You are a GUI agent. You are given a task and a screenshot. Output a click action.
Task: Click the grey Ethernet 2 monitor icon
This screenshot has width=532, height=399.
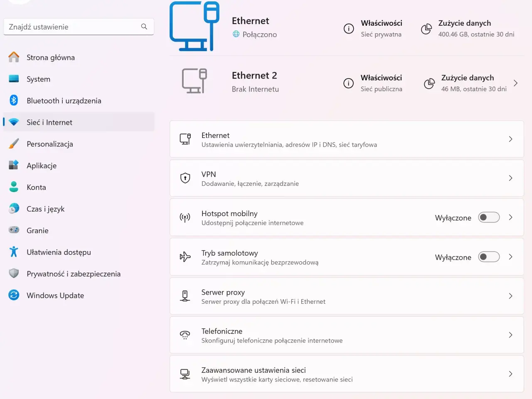(195, 81)
